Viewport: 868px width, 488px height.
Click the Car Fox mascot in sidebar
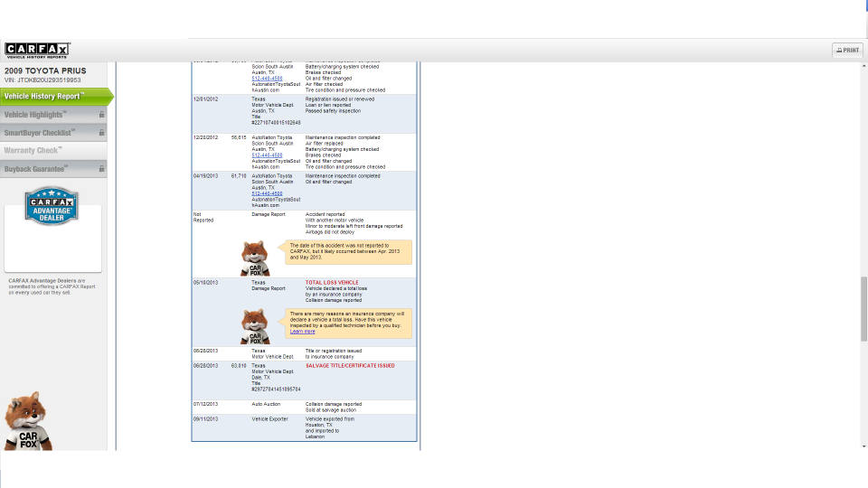[27, 421]
